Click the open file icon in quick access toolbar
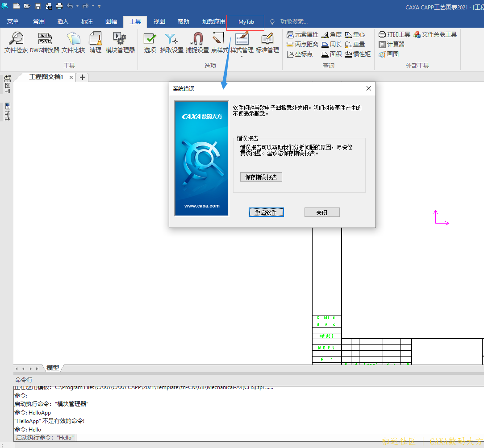The height and width of the screenshot is (448, 484). [x=27, y=6]
